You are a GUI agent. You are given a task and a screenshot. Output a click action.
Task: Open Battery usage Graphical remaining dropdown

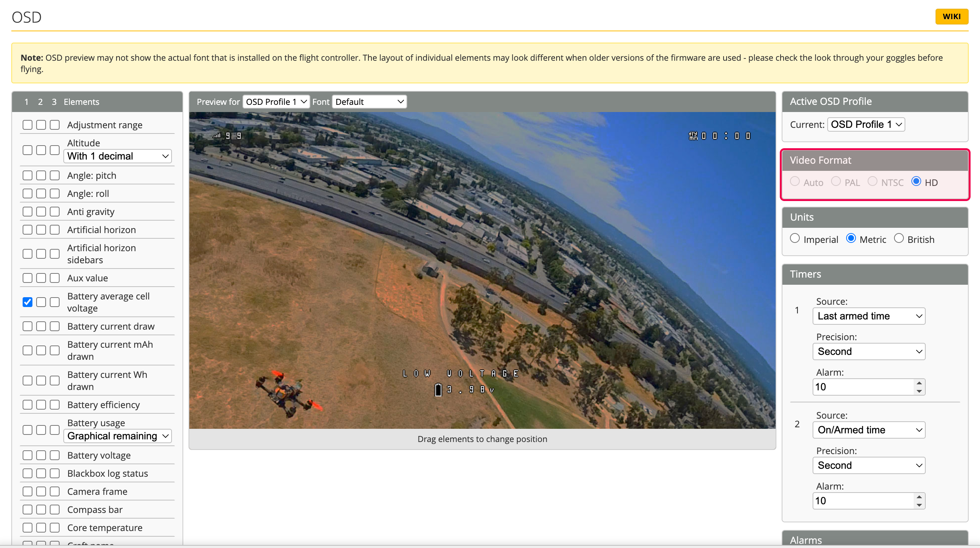pyautogui.click(x=118, y=436)
